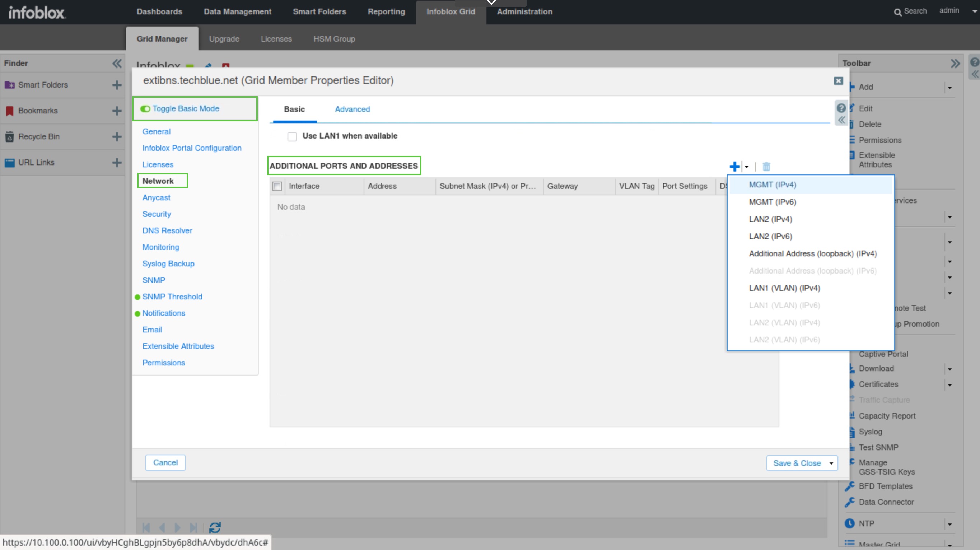Open the DNS Resolver section link

167,231
